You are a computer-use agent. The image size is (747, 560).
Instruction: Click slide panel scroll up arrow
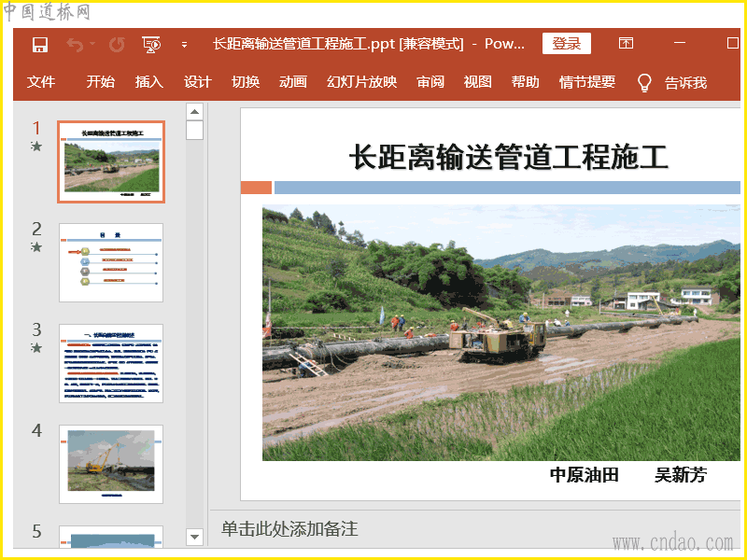pos(194,111)
